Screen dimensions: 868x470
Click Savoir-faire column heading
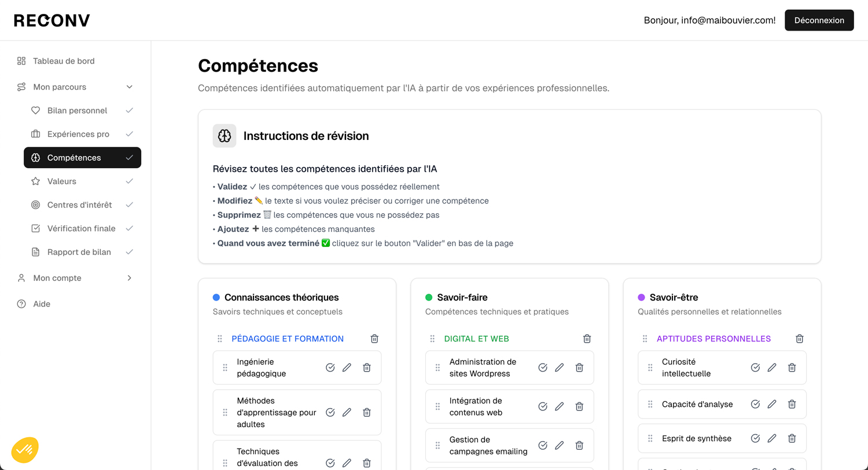coord(462,297)
